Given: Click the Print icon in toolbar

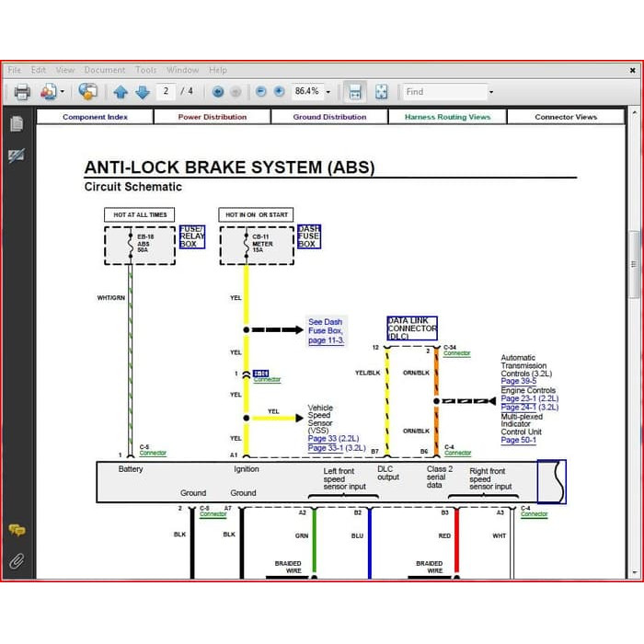Looking at the screenshot, I should pos(22,92).
